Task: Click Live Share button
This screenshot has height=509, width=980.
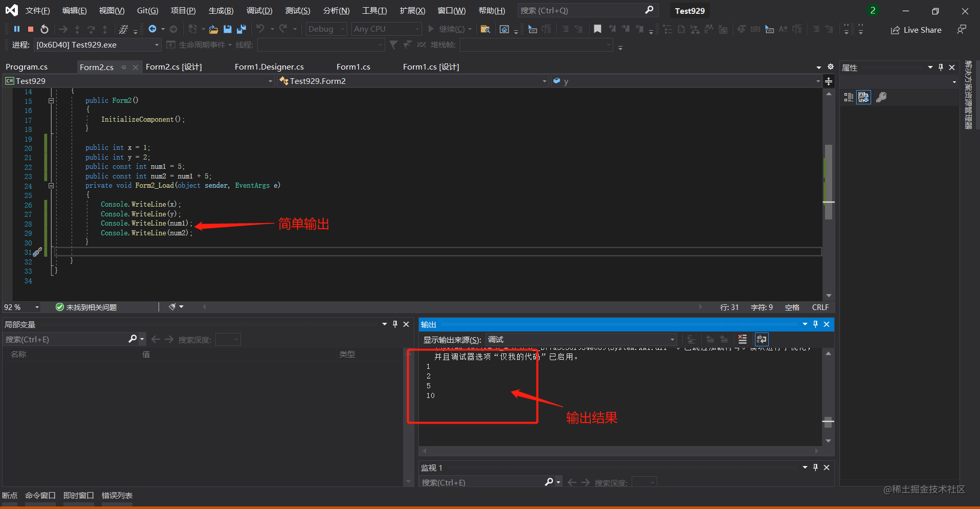Action: (x=916, y=30)
